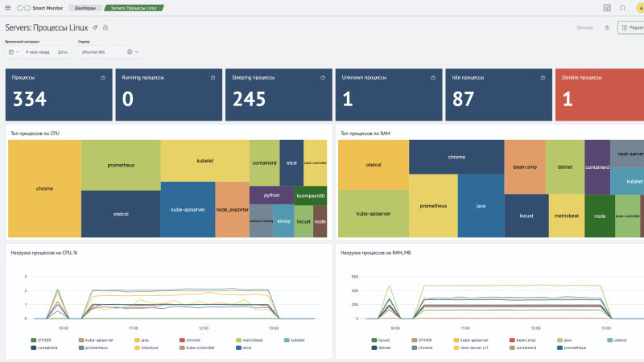Click the Экспорт button
The image size is (644, 362).
click(585, 27)
